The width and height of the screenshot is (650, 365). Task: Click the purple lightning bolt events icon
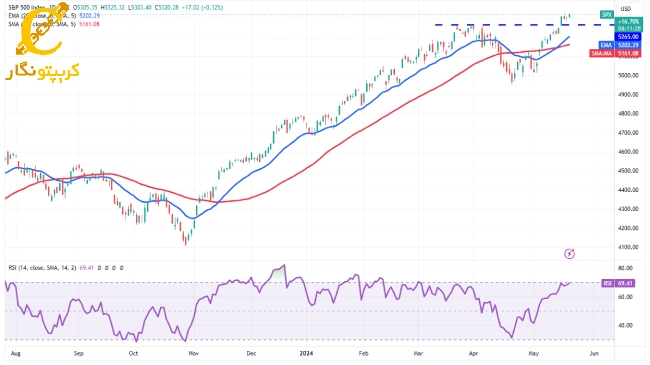pos(570,253)
